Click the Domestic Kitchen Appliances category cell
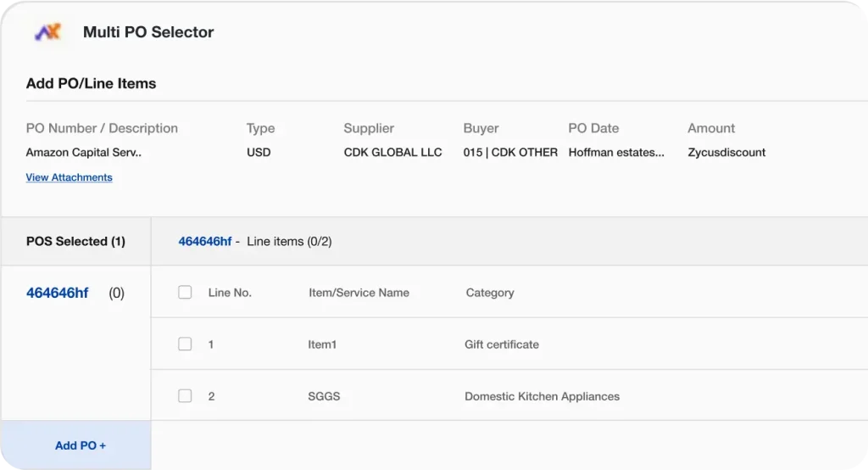 542,396
